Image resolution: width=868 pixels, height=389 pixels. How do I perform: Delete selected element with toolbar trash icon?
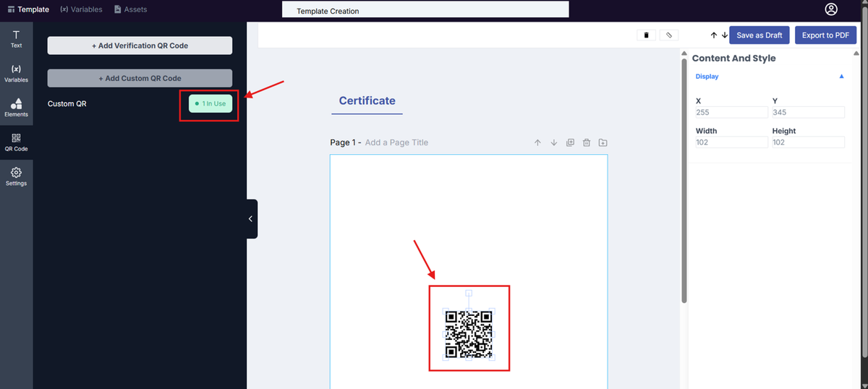(646, 35)
